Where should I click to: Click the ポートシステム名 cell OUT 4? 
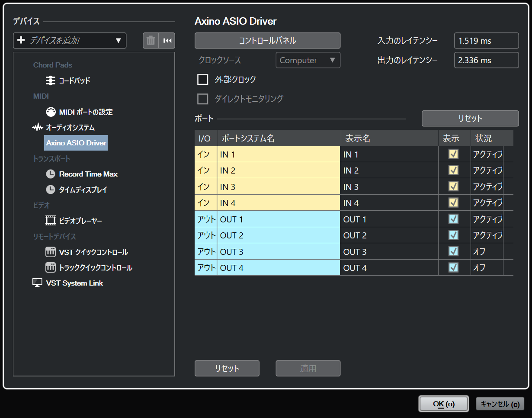click(279, 267)
